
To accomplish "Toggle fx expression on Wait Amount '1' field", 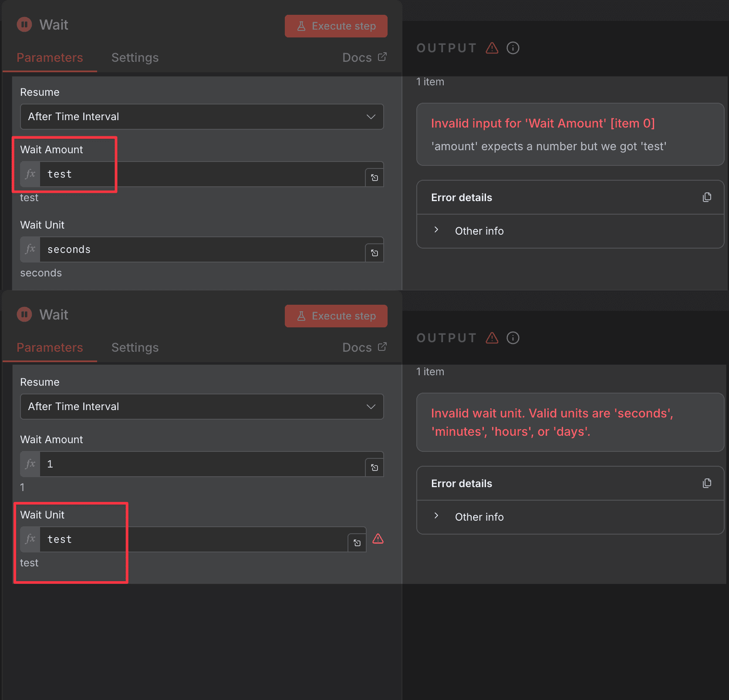I will click(x=30, y=464).
